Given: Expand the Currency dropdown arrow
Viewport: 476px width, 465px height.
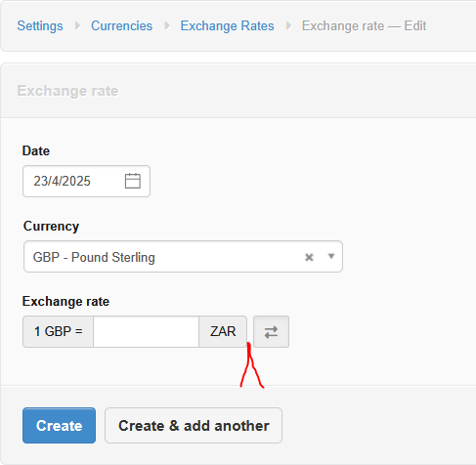Looking at the screenshot, I should coord(331,257).
